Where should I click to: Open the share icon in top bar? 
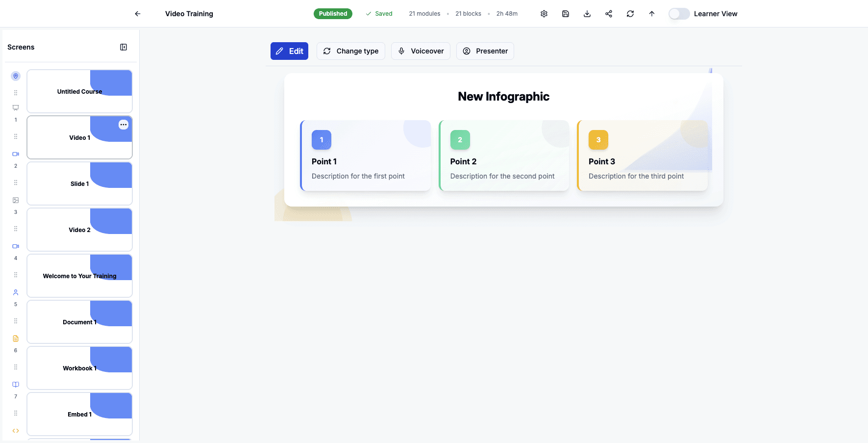coord(609,14)
